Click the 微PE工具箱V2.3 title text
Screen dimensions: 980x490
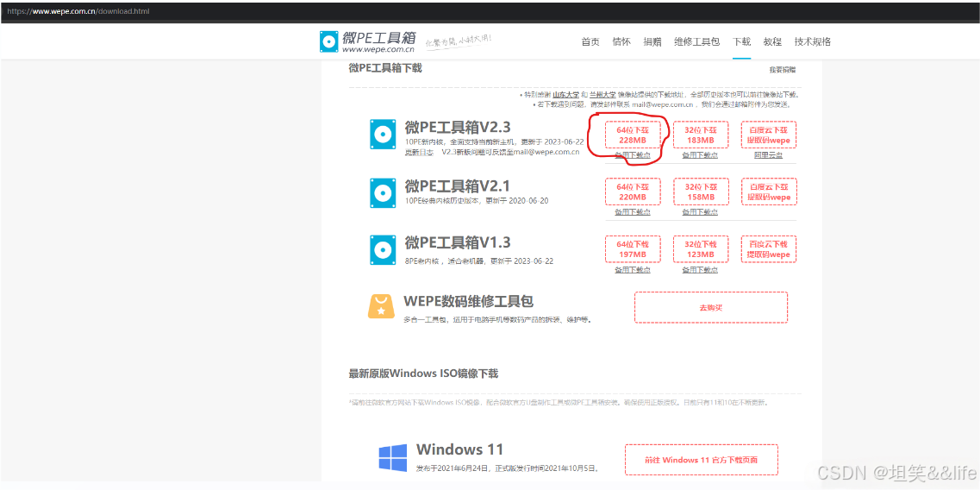tap(458, 128)
